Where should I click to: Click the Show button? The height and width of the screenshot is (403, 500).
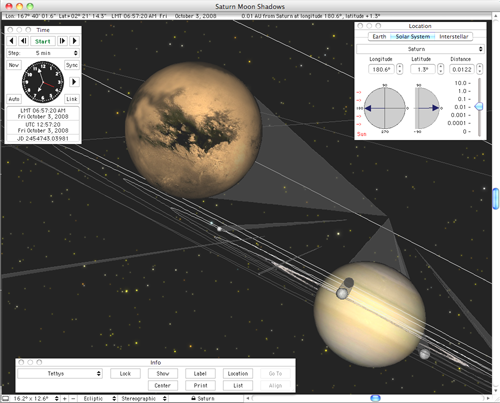pos(163,374)
